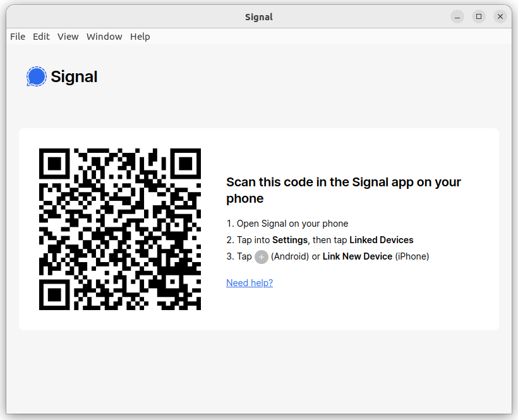Click the bold Settings text in step two
This screenshot has height=420, width=518.
coord(290,240)
